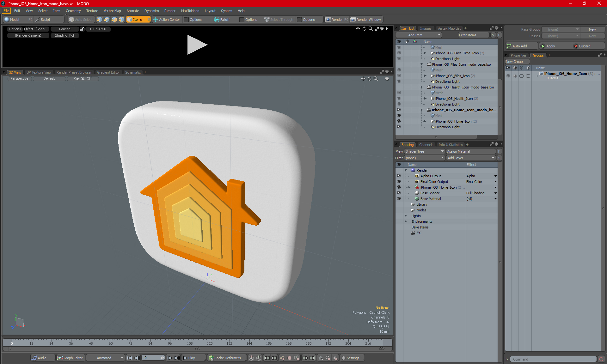The image size is (607, 364).
Task: Switch to the Channels tab
Action: tap(426, 145)
